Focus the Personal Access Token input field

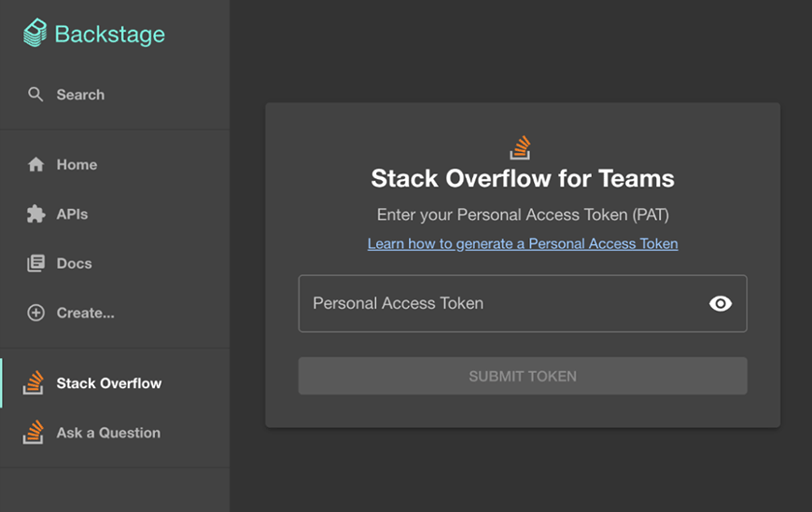499,303
